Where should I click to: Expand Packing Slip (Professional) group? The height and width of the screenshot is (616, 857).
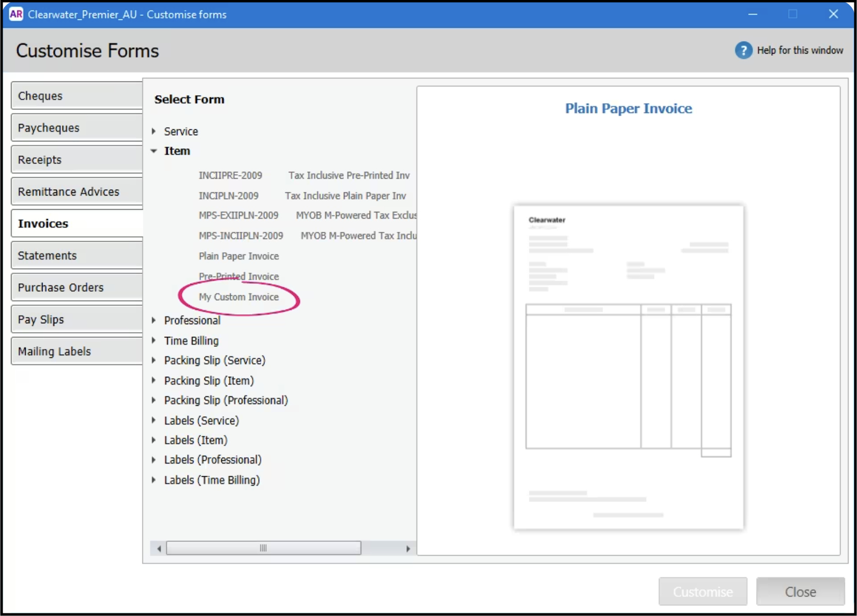(154, 400)
